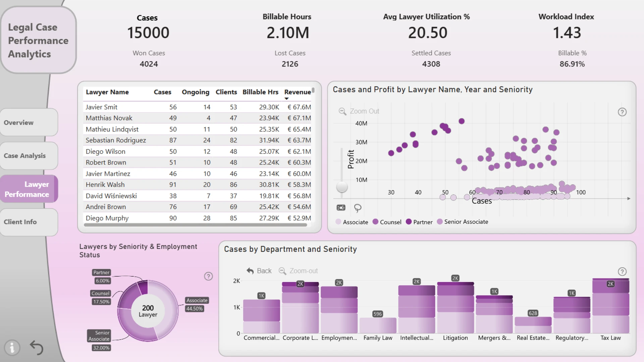Click the 2.10M Billable Hours value

coord(288,33)
